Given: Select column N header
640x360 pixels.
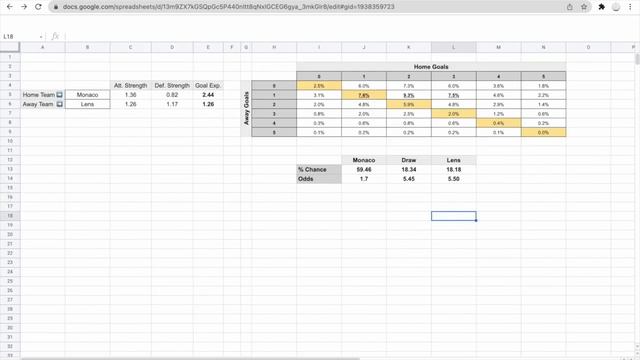Looking at the screenshot, I should pos(543,47).
